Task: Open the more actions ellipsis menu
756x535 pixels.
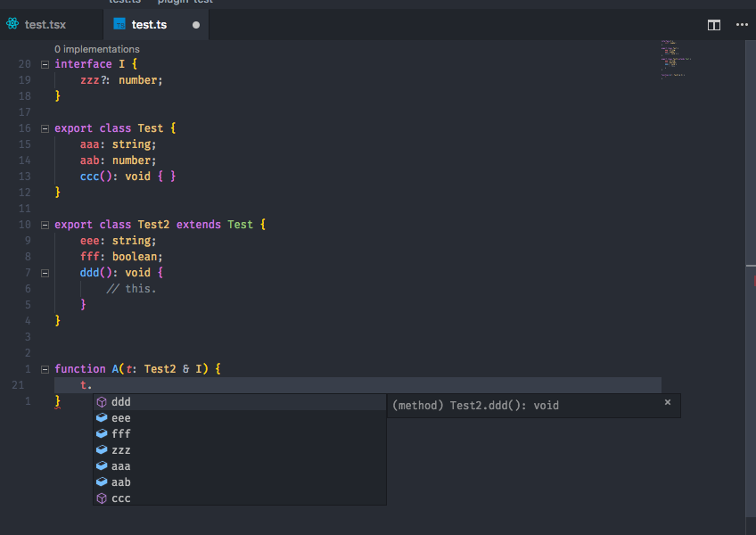Action: [x=742, y=25]
